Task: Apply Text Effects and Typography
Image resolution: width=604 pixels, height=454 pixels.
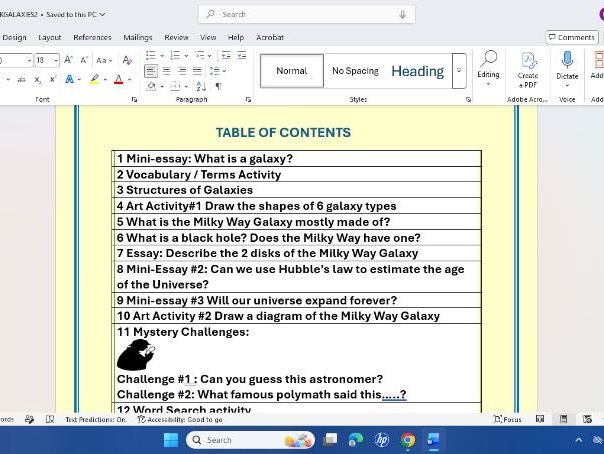Action: click(x=70, y=79)
